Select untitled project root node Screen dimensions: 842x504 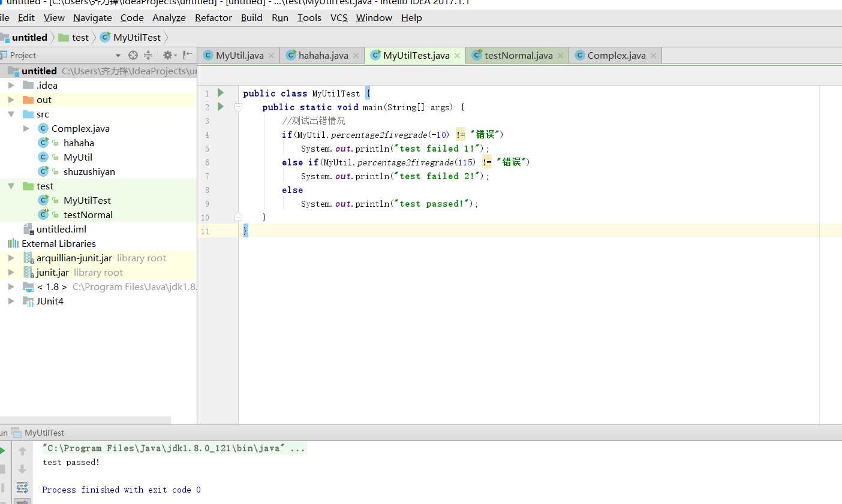39,71
